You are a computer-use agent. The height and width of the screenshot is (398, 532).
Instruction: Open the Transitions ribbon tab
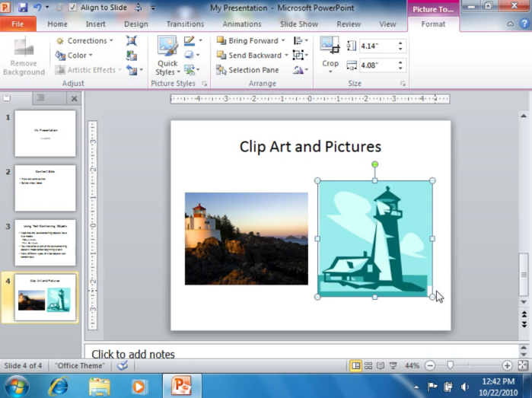185,24
